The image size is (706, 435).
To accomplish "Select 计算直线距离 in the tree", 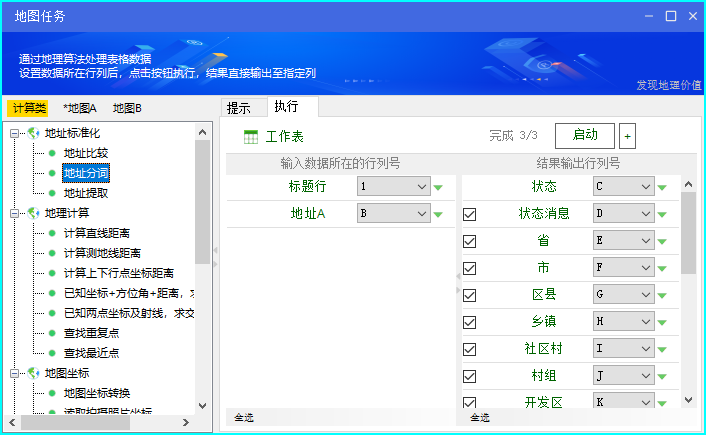I will tap(96, 233).
